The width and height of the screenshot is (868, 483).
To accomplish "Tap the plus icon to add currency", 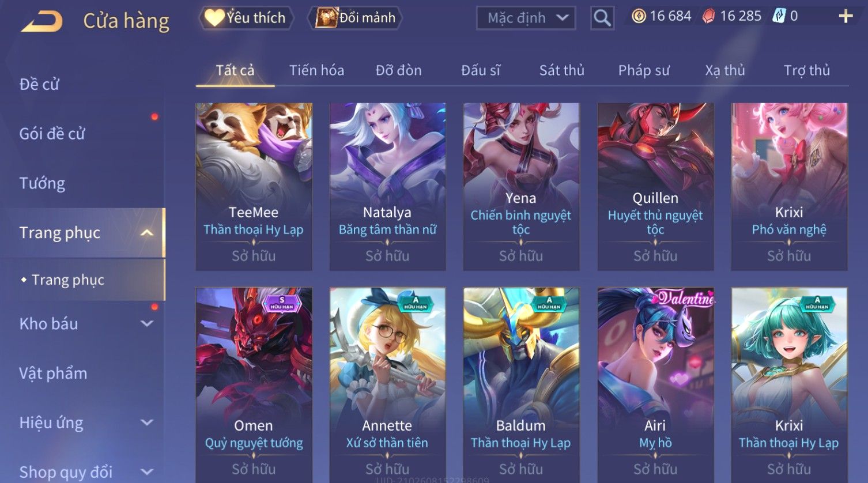I will [x=846, y=16].
